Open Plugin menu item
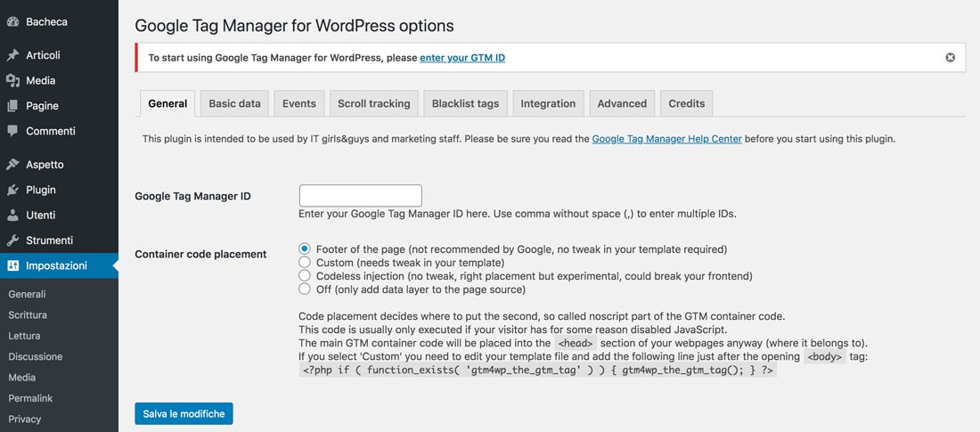This screenshot has height=432, width=980. pyautogui.click(x=59, y=190)
